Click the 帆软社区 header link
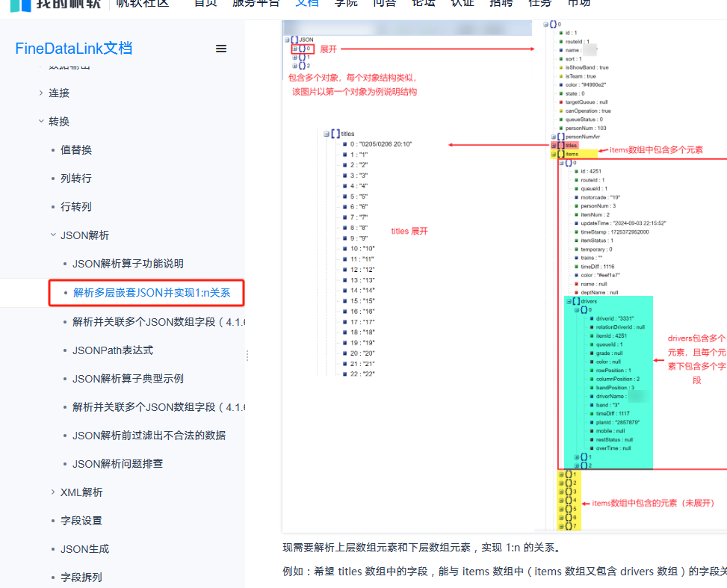Screen dimensions: 727x588 (143, 3)
